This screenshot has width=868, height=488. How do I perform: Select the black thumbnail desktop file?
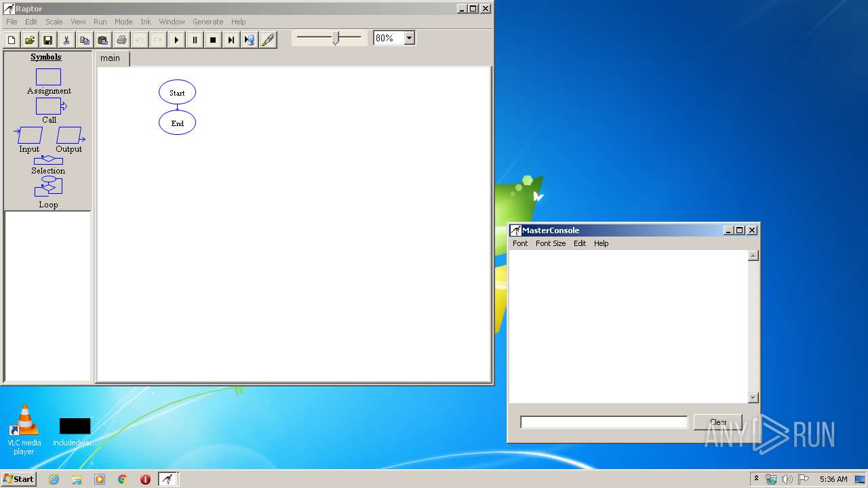(x=75, y=432)
